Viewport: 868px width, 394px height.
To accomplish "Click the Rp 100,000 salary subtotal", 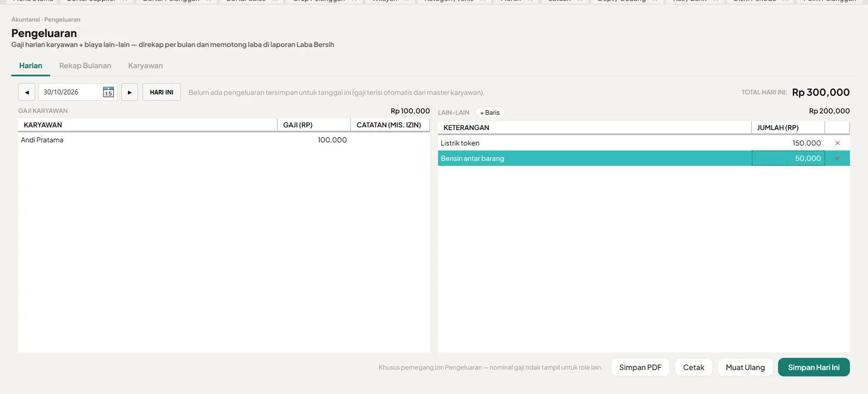I will click(410, 111).
